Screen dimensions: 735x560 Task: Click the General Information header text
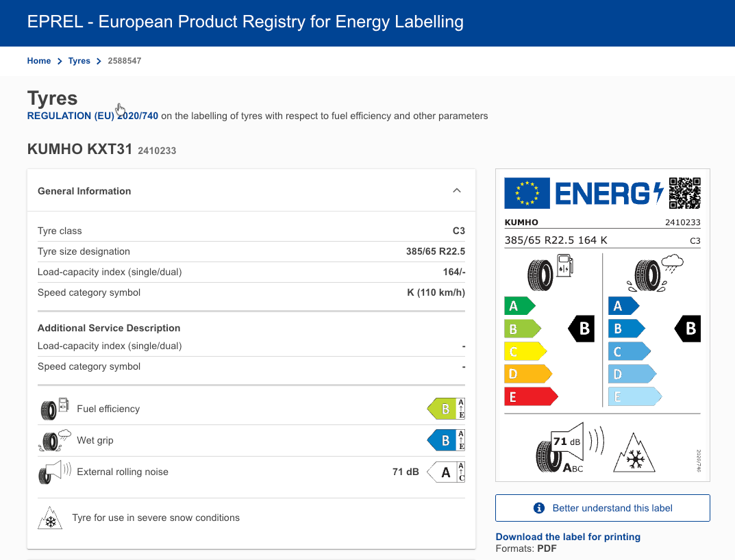tap(84, 191)
